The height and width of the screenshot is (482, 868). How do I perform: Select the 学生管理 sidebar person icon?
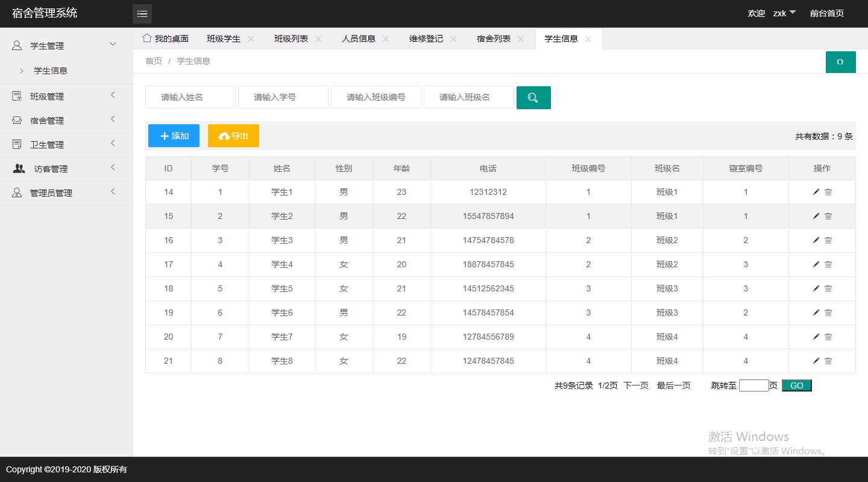pyautogui.click(x=17, y=45)
